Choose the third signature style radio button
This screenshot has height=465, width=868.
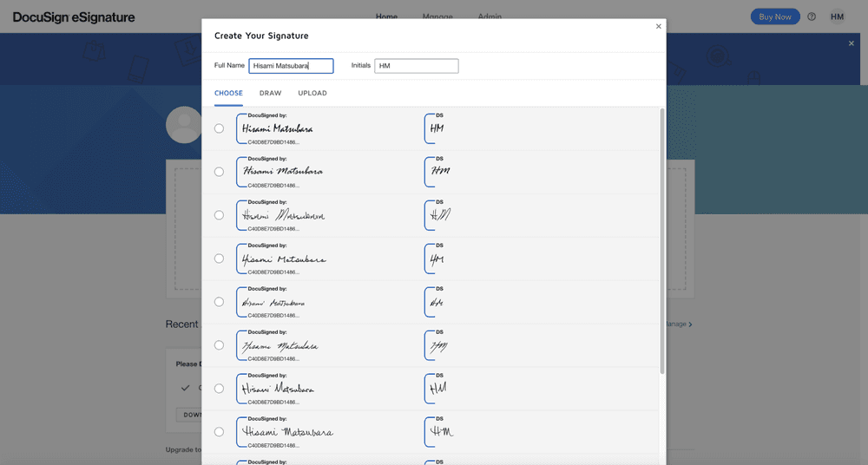click(219, 215)
